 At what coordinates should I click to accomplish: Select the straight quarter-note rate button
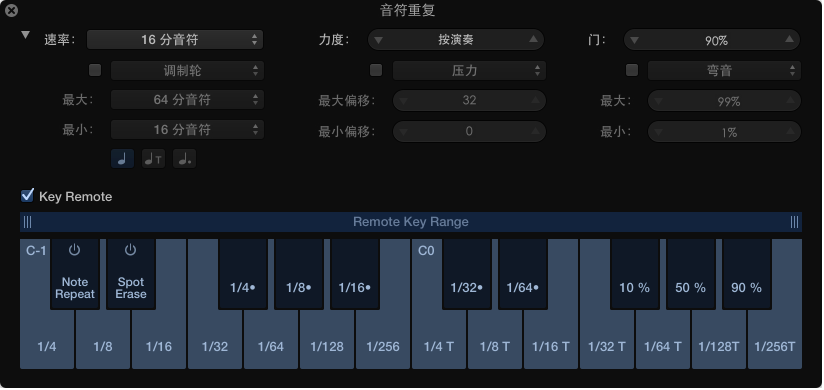pos(122,159)
